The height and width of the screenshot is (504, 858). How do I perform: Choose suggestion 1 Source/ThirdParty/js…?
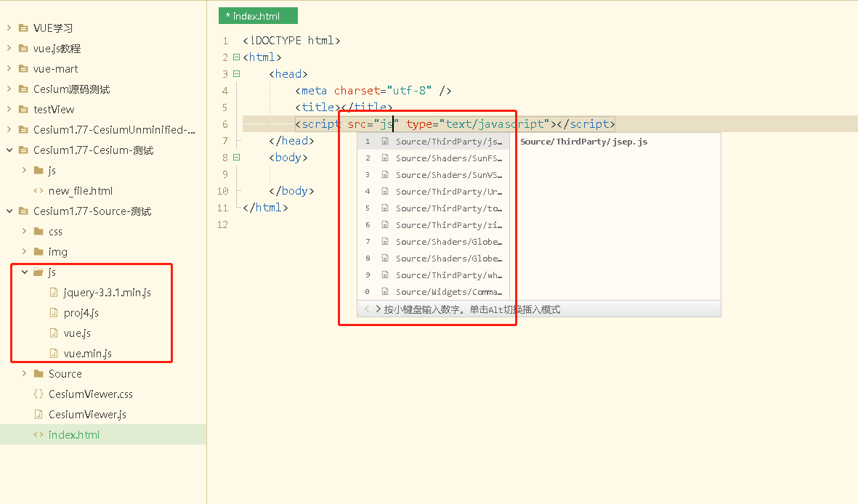coord(434,141)
